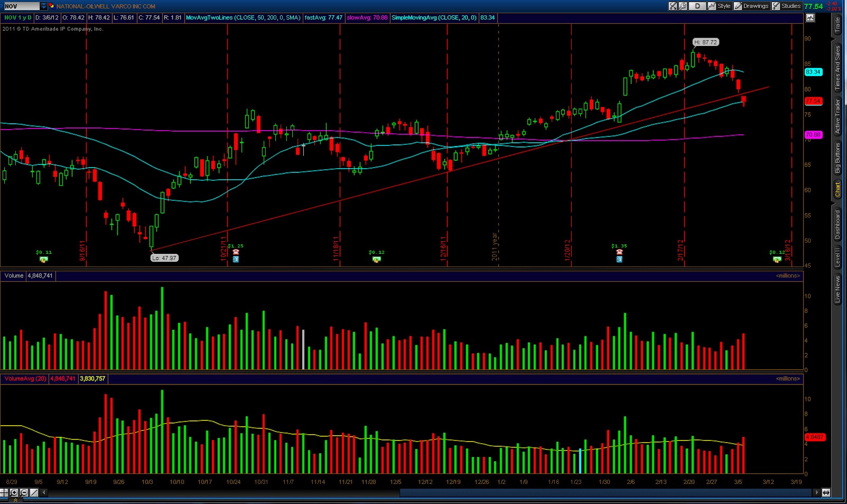Click the MovAvgTwoLines study label
The height and width of the screenshot is (504, 847).
point(244,17)
